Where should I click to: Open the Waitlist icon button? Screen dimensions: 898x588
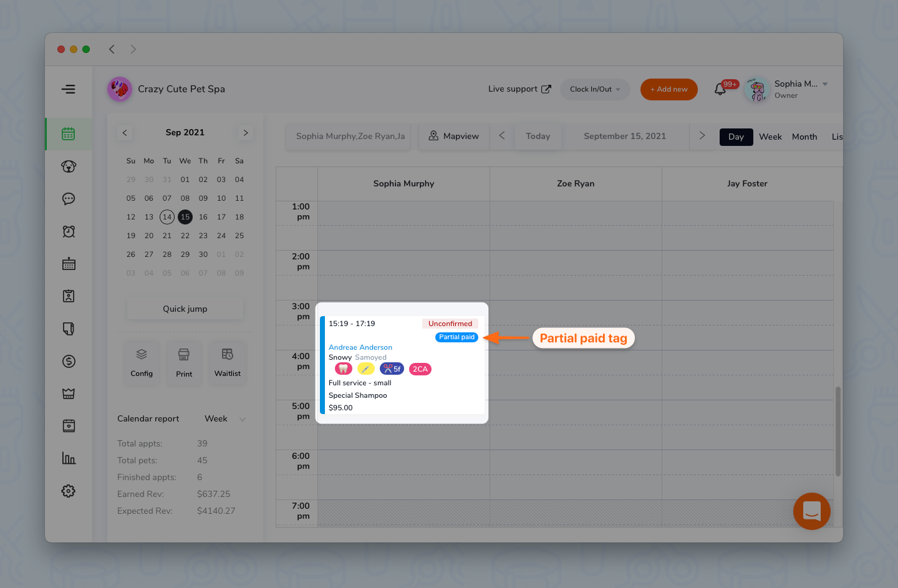(x=228, y=363)
